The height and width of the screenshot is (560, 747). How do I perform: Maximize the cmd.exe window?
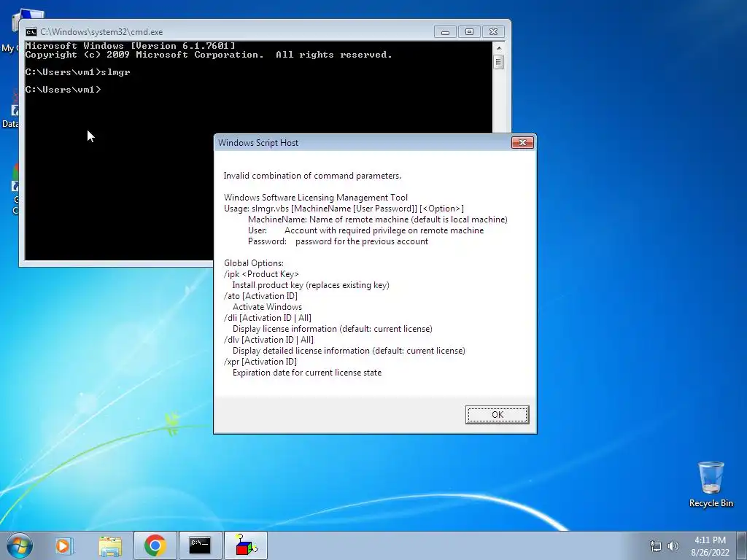click(x=469, y=32)
